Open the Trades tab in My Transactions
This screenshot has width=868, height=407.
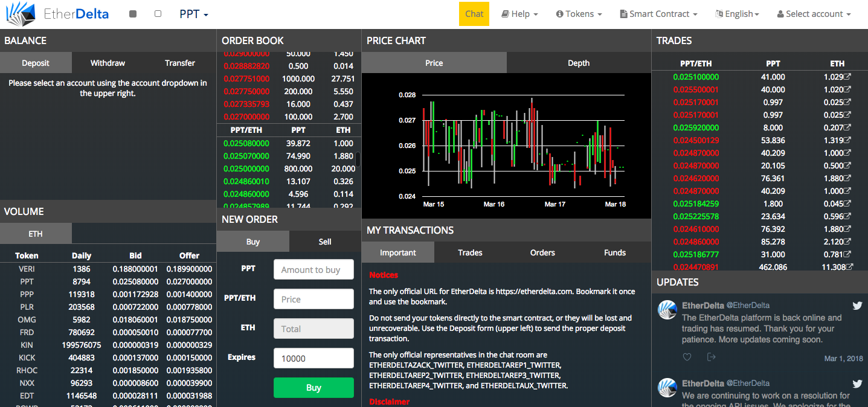tap(470, 252)
